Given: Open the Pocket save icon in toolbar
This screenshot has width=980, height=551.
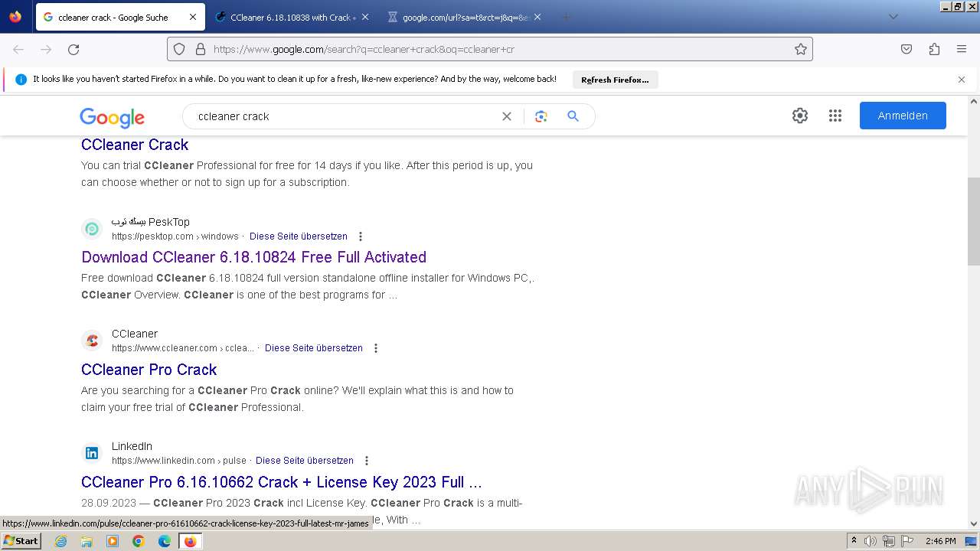Looking at the screenshot, I should [x=906, y=49].
